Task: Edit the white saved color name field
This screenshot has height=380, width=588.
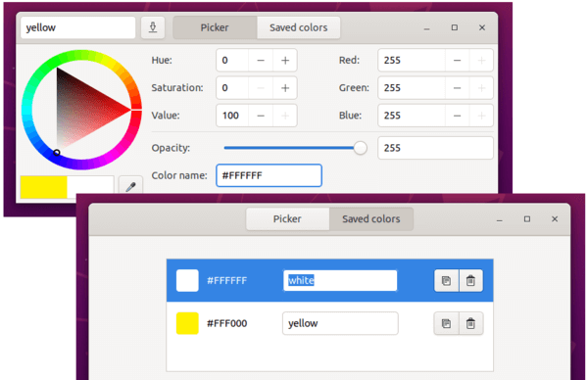Action: coord(340,280)
